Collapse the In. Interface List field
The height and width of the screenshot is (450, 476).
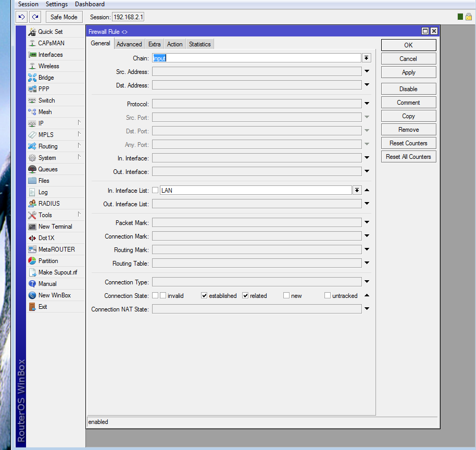(367, 190)
